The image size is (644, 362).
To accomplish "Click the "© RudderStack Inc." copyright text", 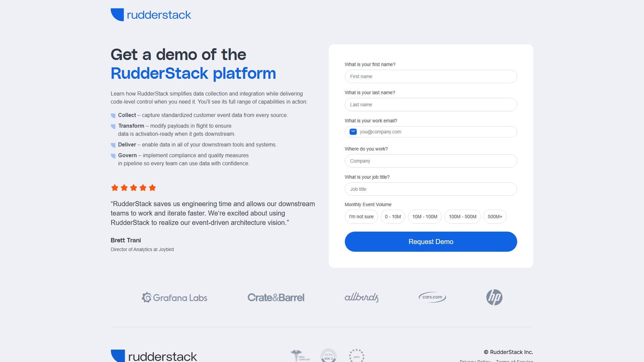I will pyautogui.click(x=508, y=352).
